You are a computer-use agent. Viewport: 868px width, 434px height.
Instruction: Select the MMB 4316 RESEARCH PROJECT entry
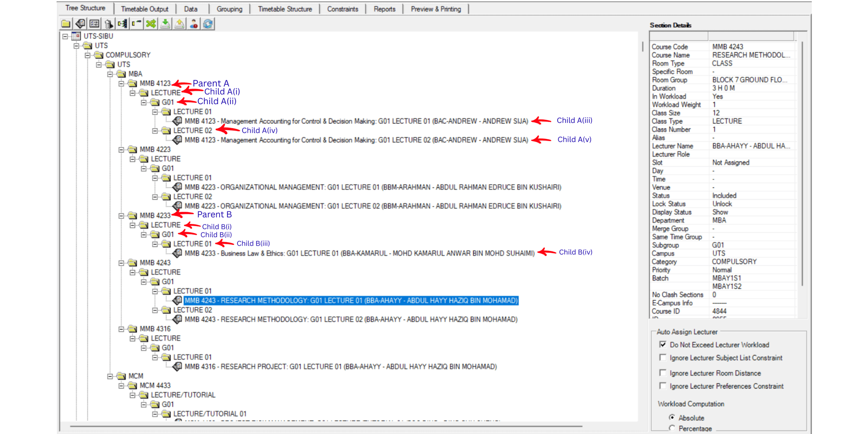click(341, 367)
